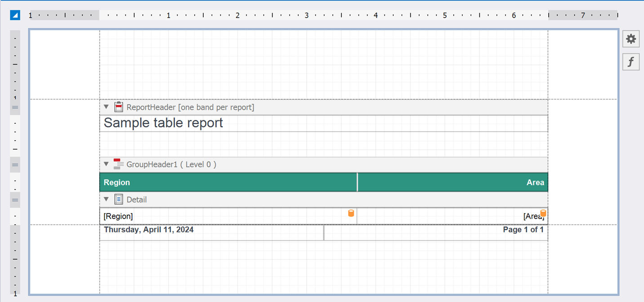Click the data binding icon on [Region] cell
The height and width of the screenshot is (302, 644).
pos(350,213)
